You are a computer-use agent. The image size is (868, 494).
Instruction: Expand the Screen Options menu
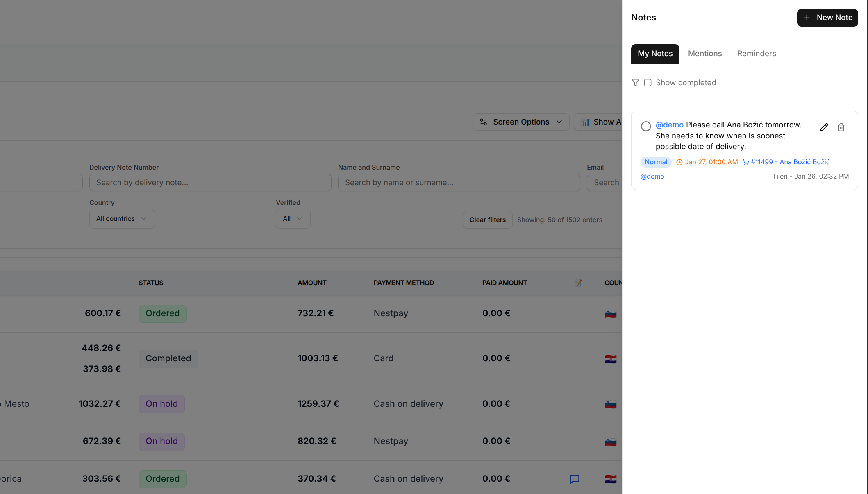tap(521, 122)
